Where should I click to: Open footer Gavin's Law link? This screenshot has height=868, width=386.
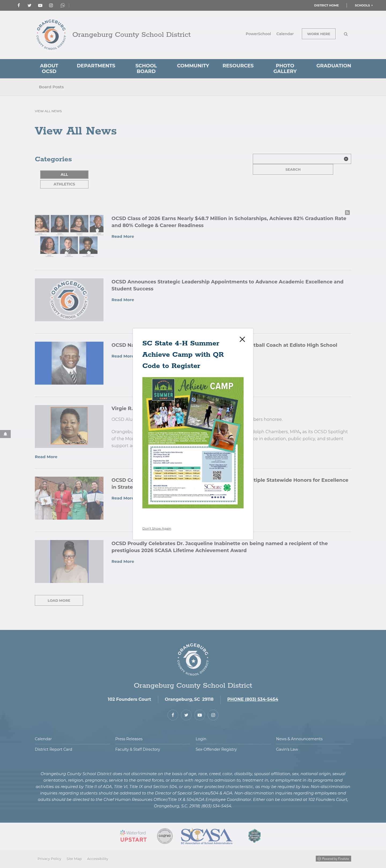[x=287, y=749]
